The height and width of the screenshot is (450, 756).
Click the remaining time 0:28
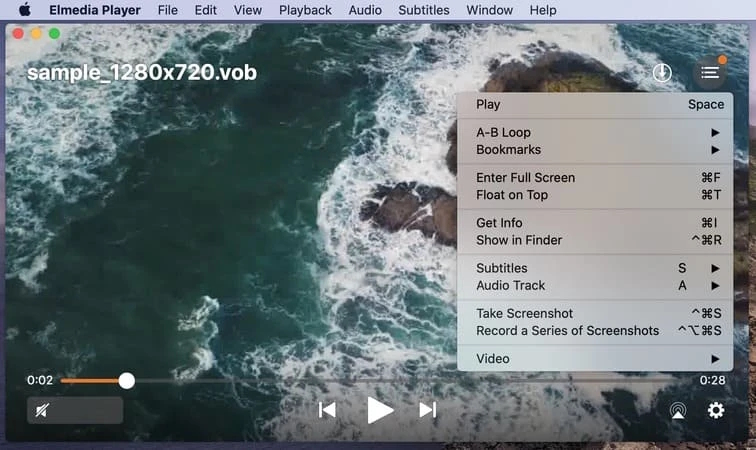coord(712,381)
